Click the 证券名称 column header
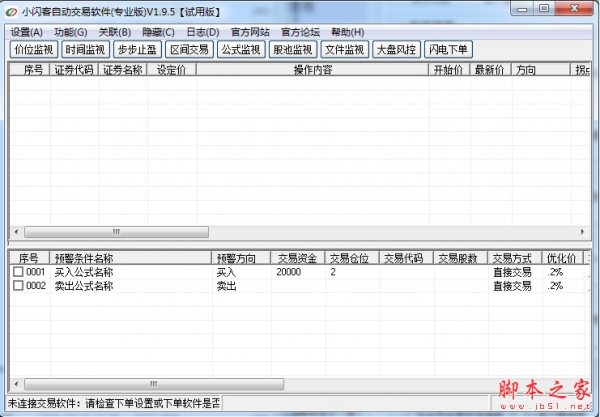Screen dimensions: 600x417 122,70
